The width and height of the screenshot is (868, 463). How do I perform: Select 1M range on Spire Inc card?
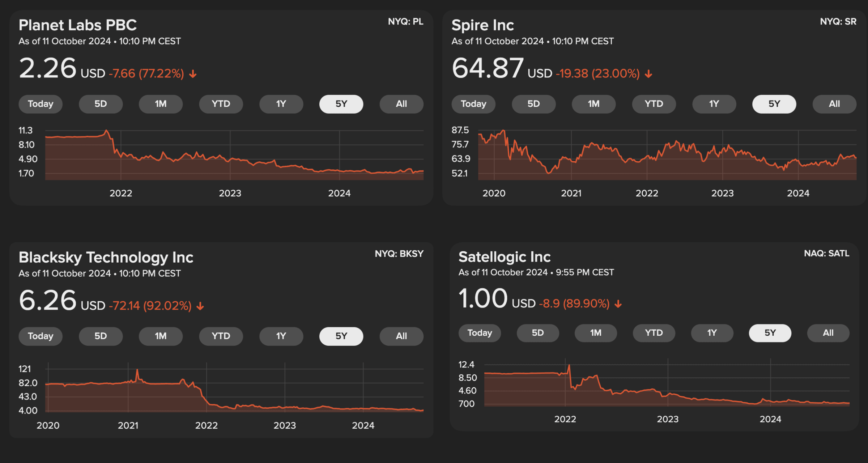pyautogui.click(x=593, y=104)
